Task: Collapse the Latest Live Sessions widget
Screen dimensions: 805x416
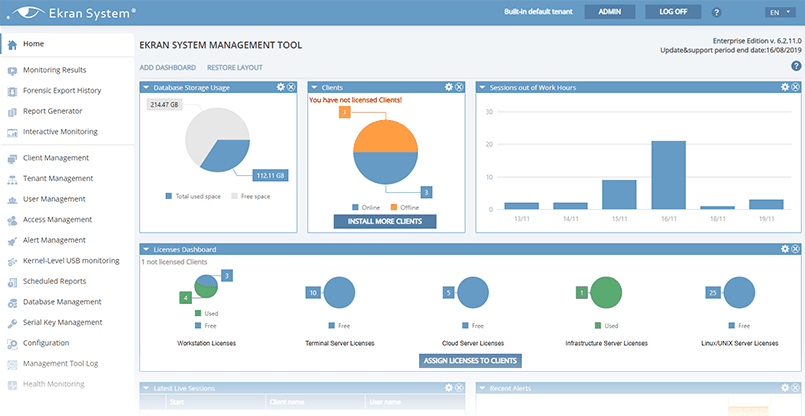Action: click(x=146, y=388)
